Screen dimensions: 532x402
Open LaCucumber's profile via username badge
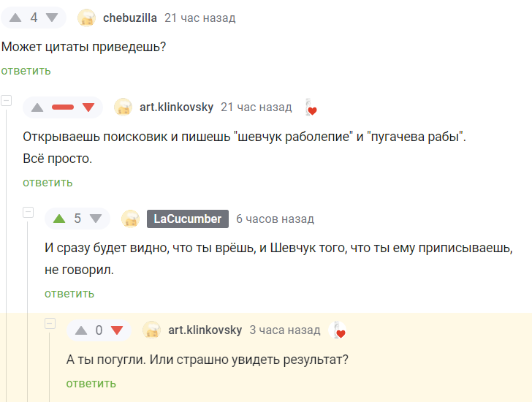click(188, 219)
